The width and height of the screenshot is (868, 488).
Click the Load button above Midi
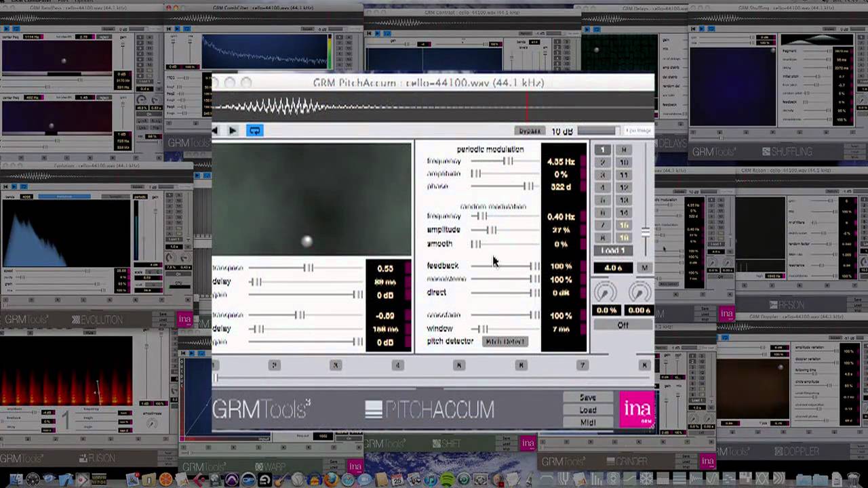[588, 410]
